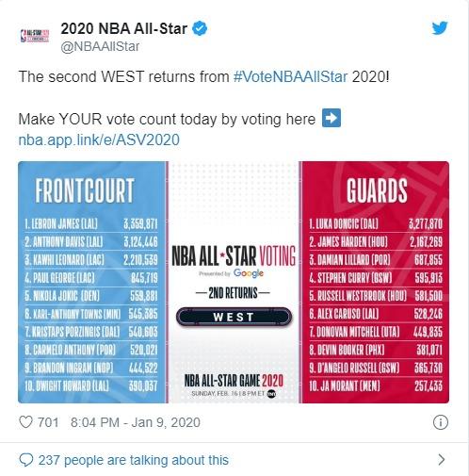Screen dimensions: 469x476
Task: Open the #VoteNBAAllStar hashtag
Action: (291, 76)
